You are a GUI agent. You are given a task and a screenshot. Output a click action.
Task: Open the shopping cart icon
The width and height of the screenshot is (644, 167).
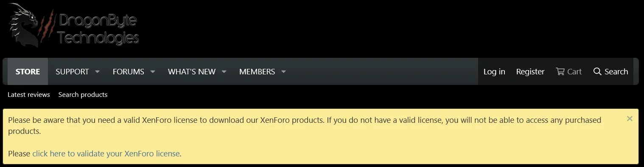(x=560, y=71)
